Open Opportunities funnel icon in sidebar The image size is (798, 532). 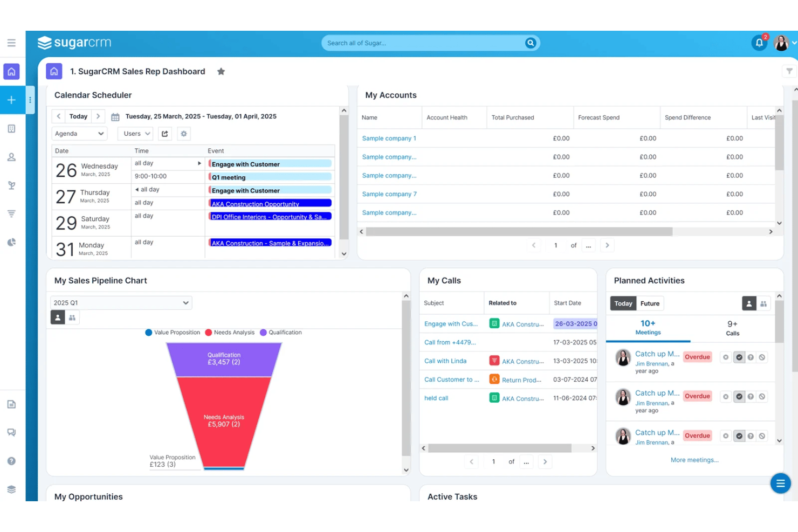pos(11,214)
